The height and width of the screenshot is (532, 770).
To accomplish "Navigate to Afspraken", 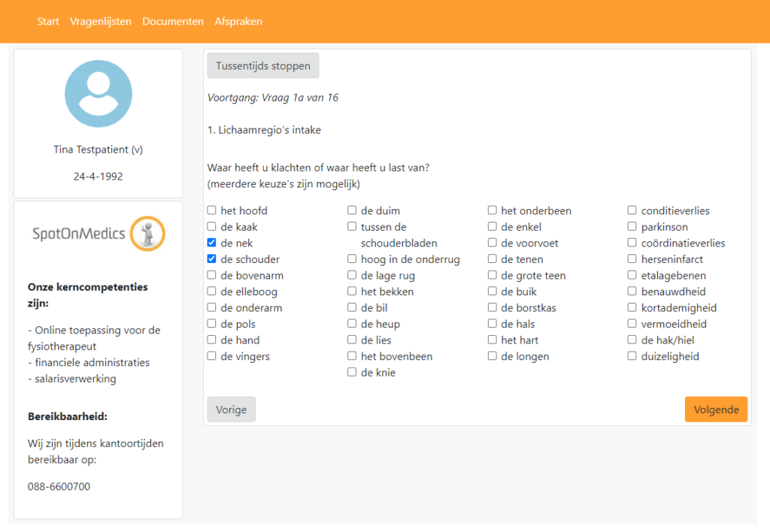I will pos(238,21).
